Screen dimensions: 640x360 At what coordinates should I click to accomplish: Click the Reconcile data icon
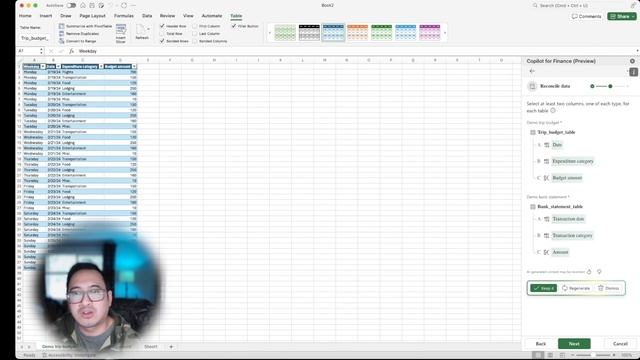click(x=532, y=86)
